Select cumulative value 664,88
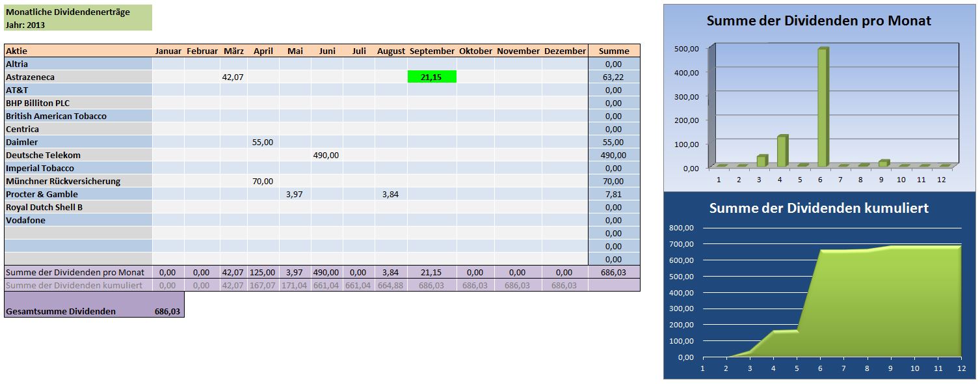980x384 pixels. coord(391,285)
